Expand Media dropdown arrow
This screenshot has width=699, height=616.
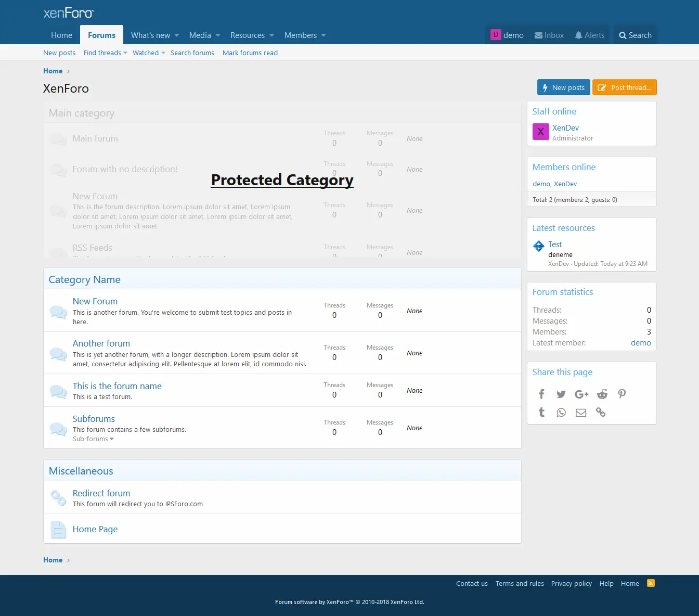(218, 35)
